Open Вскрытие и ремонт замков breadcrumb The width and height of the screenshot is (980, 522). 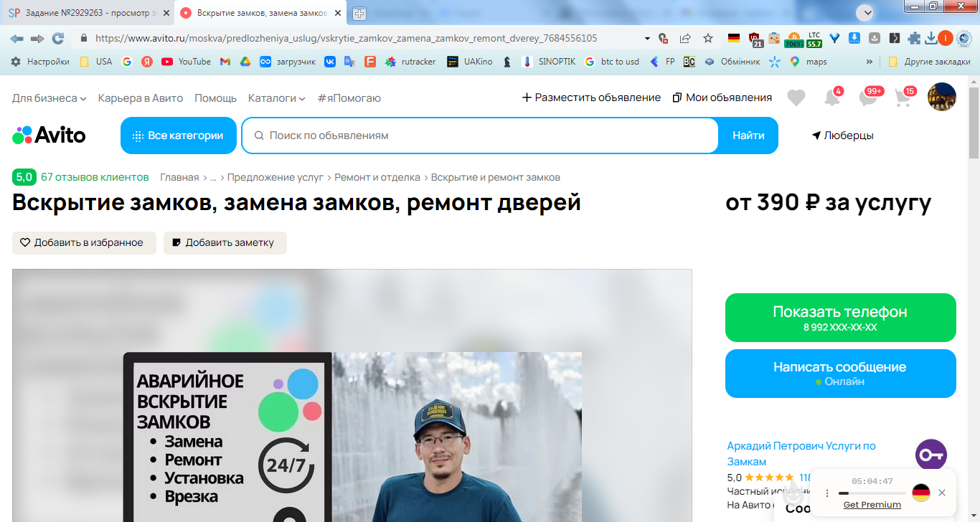pos(496,177)
